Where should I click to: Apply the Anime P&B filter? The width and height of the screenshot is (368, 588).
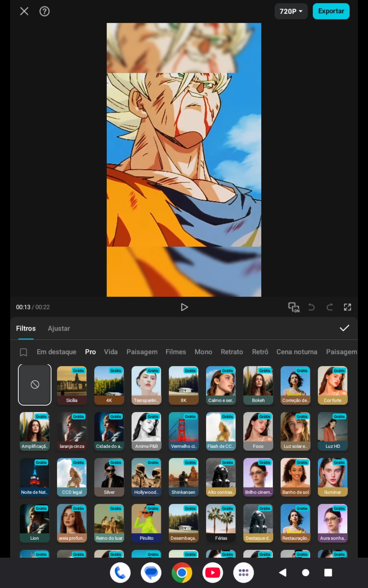pos(146,431)
